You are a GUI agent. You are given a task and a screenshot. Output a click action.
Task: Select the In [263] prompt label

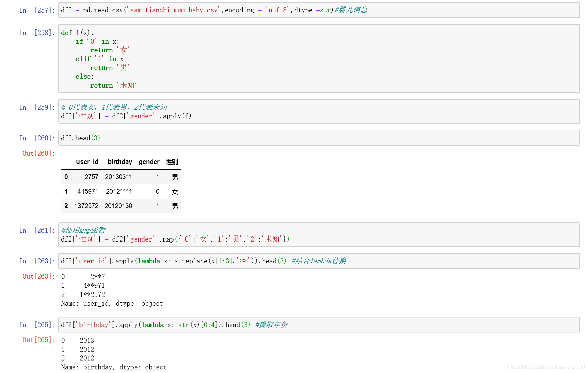[37, 261]
